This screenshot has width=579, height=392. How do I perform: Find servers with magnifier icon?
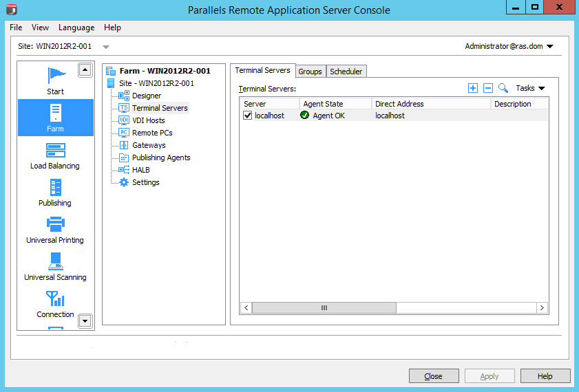point(503,88)
